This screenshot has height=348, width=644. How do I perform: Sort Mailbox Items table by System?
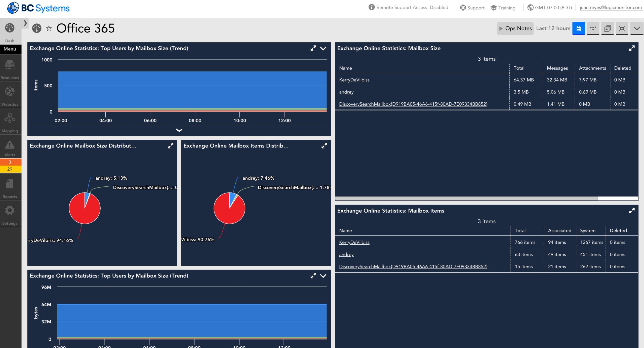coord(588,230)
